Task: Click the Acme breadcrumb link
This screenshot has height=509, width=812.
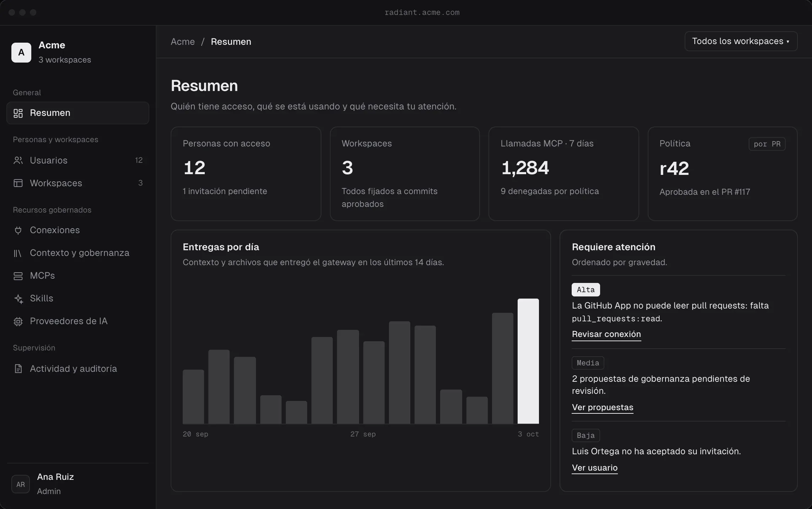Action: pyautogui.click(x=183, y=42)
